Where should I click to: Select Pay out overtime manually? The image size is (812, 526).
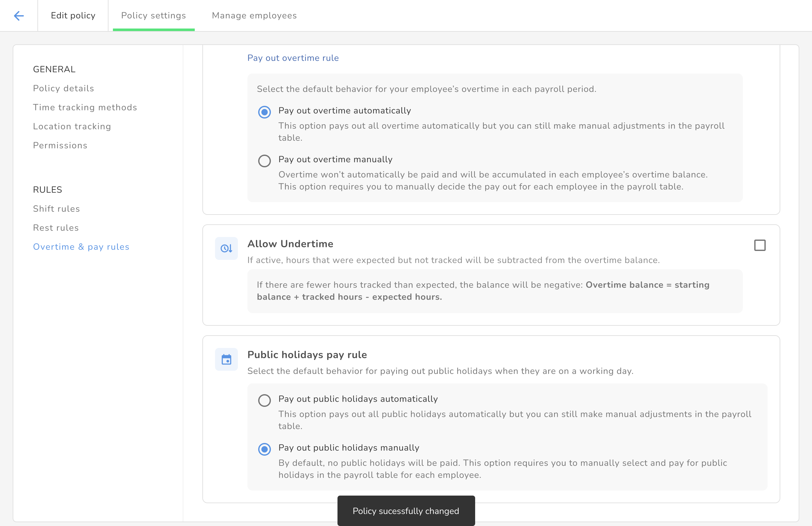[x=265, y=161]
